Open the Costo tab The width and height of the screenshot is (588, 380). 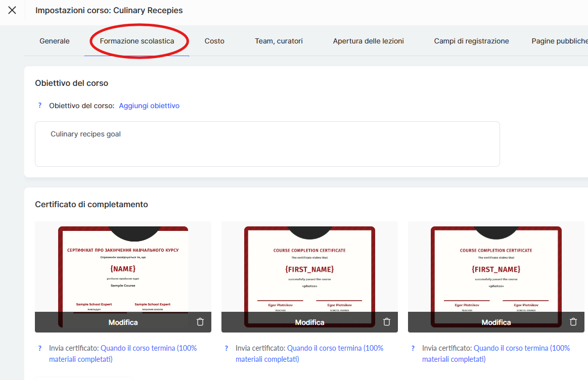point(214,41)
